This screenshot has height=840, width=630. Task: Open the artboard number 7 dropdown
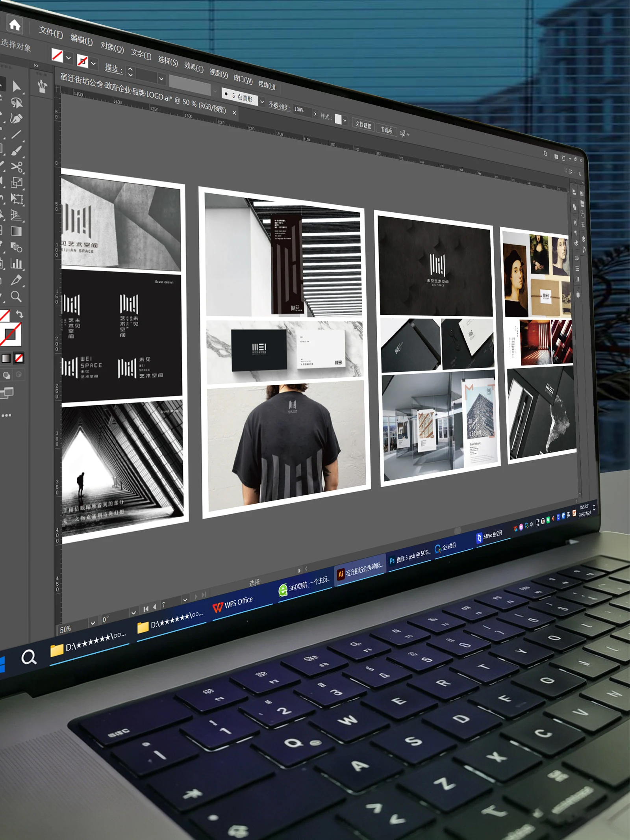[185, 600]
